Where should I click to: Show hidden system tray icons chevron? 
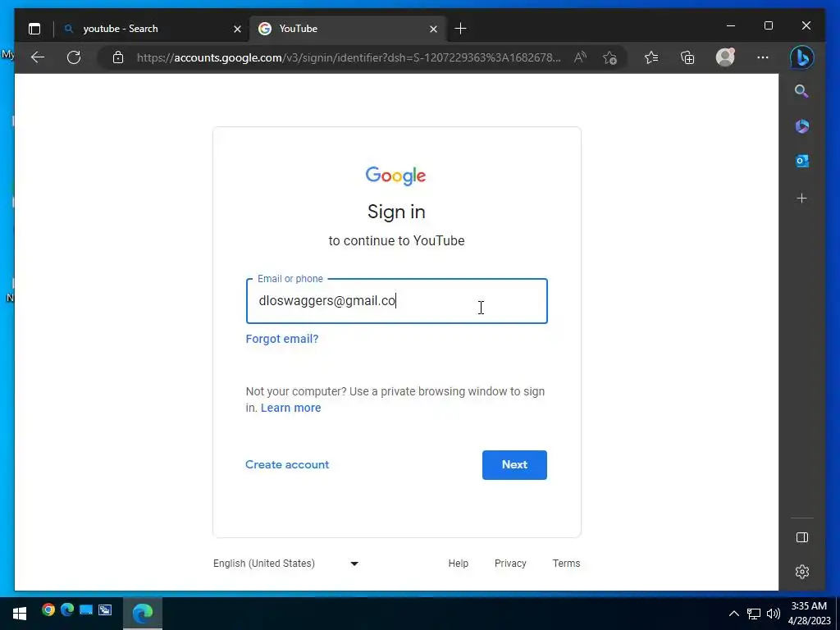coord(734,614)
